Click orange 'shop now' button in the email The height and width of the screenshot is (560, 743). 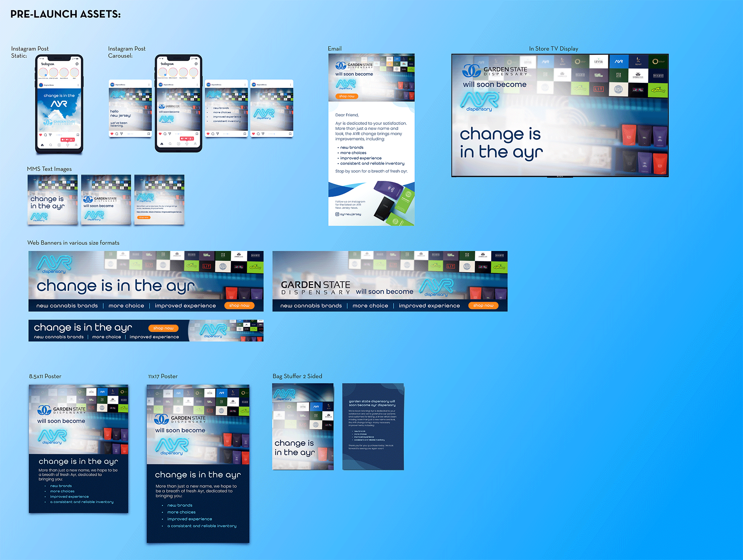tap(347, 96)
